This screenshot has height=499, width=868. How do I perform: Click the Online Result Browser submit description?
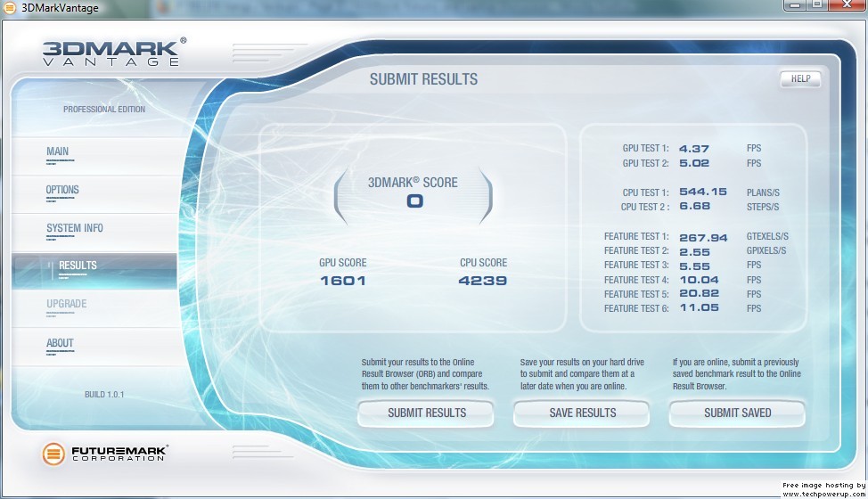pos(425,374)
